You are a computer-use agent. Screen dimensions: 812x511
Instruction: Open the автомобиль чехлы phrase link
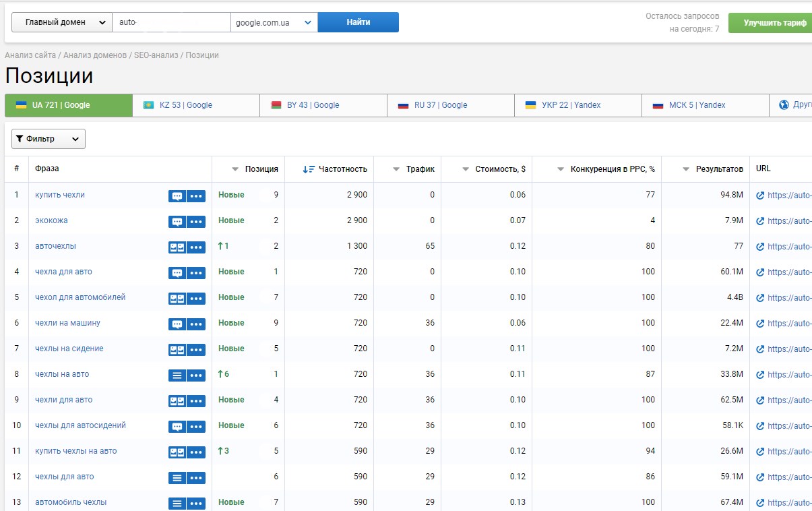pos(71,502)
